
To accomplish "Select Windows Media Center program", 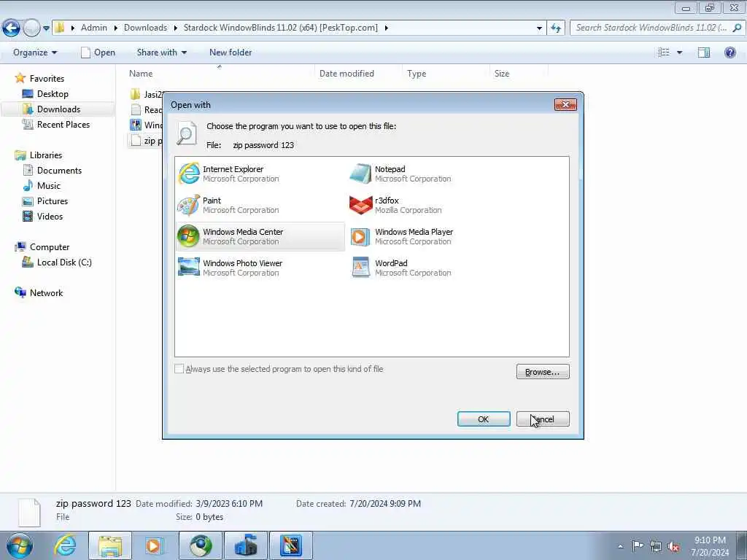I will pyautogui.click(x=260, y=237).
